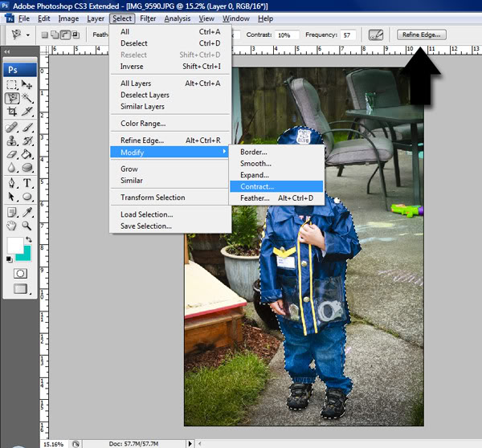Open the Filter menu
Screen dimensions: 482x448
click(148, 18)
